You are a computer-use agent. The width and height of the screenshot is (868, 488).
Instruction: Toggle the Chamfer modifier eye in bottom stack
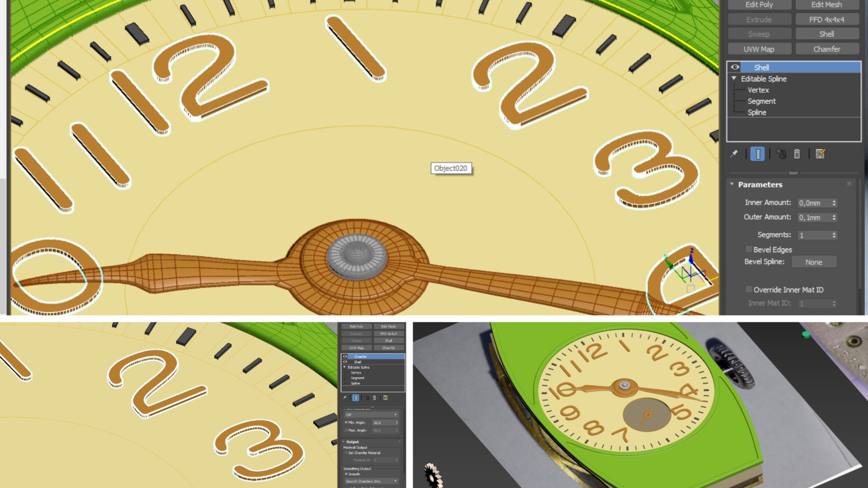(345, 356)
